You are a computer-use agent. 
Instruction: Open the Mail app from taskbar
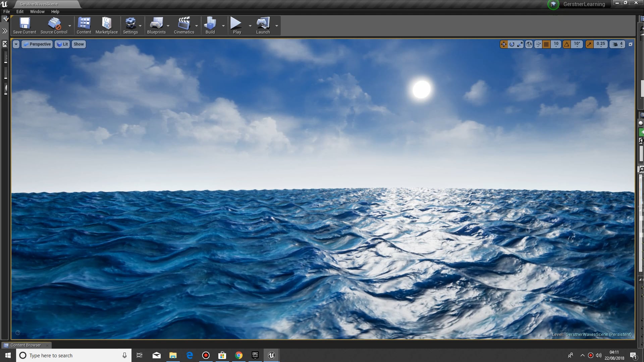pyautogui.click(x=157, y=355)
